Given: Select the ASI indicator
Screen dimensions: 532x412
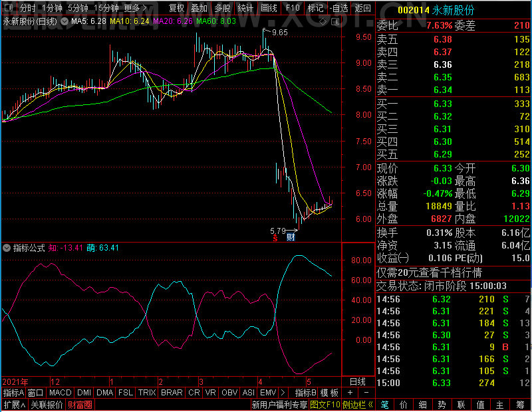Looking at the screenshot, I should click(248, 393).
